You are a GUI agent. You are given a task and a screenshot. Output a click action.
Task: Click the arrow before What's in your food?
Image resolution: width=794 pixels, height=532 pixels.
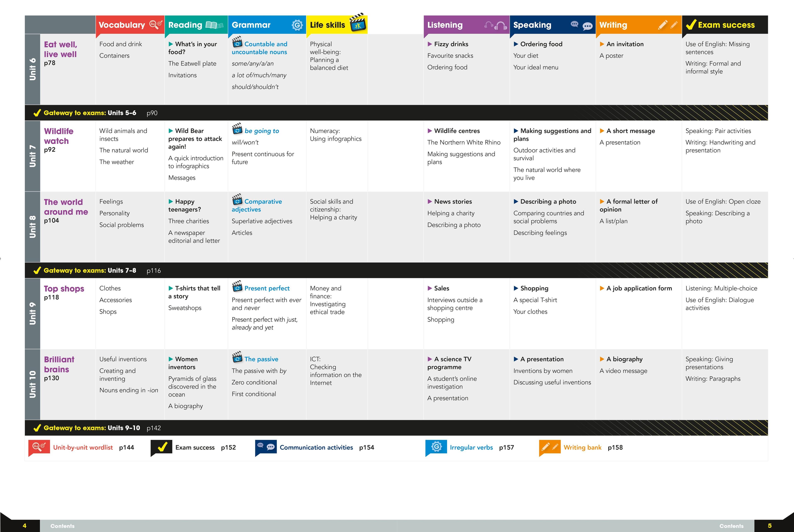point(171,44)
